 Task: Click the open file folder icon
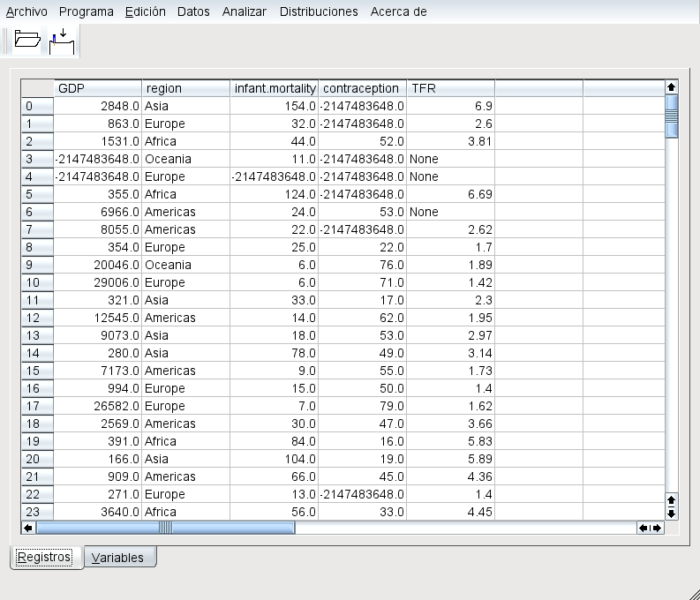click(27, 41)
